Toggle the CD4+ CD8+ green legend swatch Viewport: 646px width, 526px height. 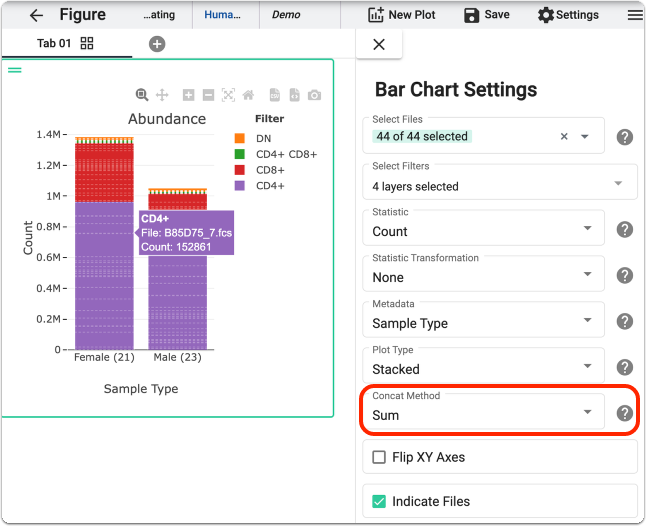[x=239, y=154]
